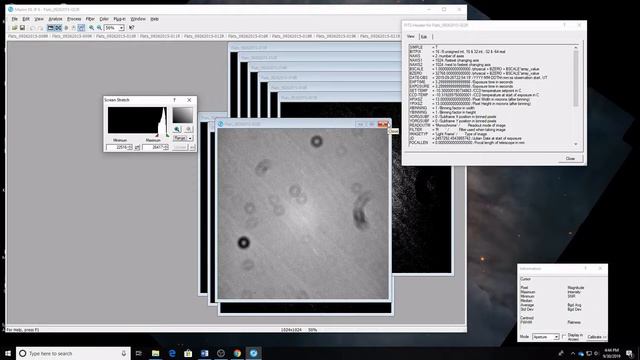Click the magnifier icon in Screen Stretch
The height and width of the screenshot is (360, 640).
click(177, 129)
